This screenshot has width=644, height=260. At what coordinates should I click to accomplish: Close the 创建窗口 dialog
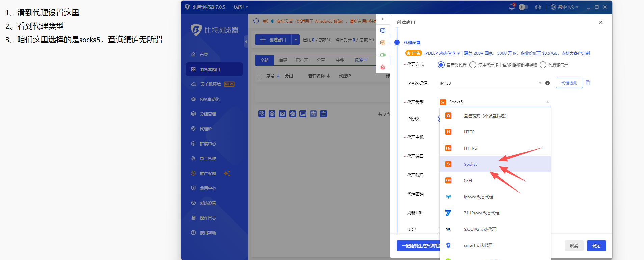601,22
